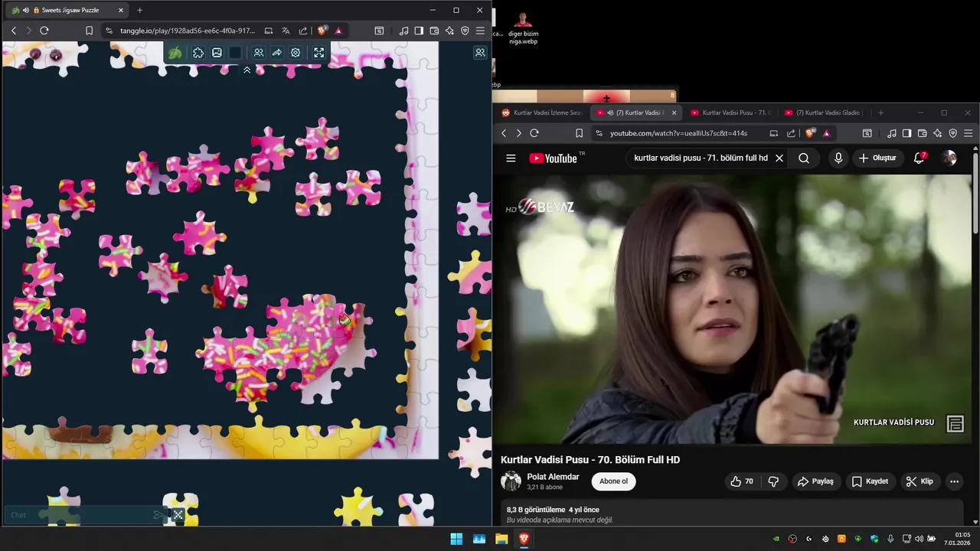Click the Paylaş share button
980x551 pixels.
point(815,481)
